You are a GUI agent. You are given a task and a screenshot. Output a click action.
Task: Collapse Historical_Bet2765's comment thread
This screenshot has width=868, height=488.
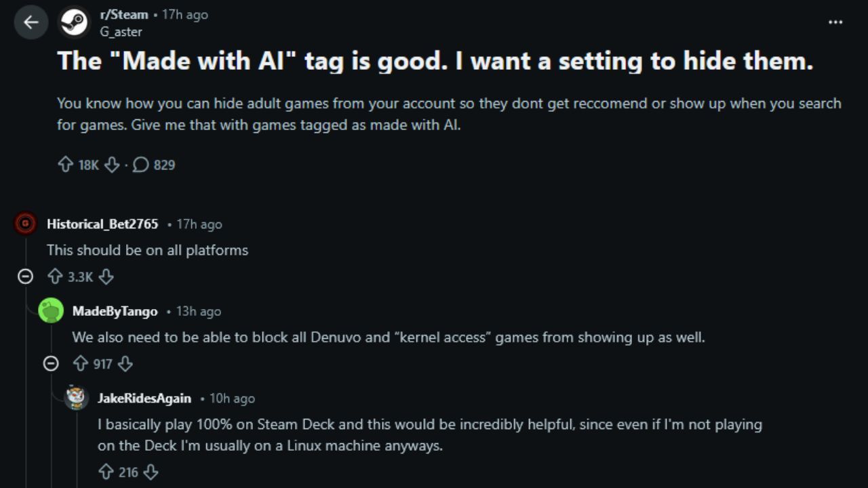click(x=25, y=277)
